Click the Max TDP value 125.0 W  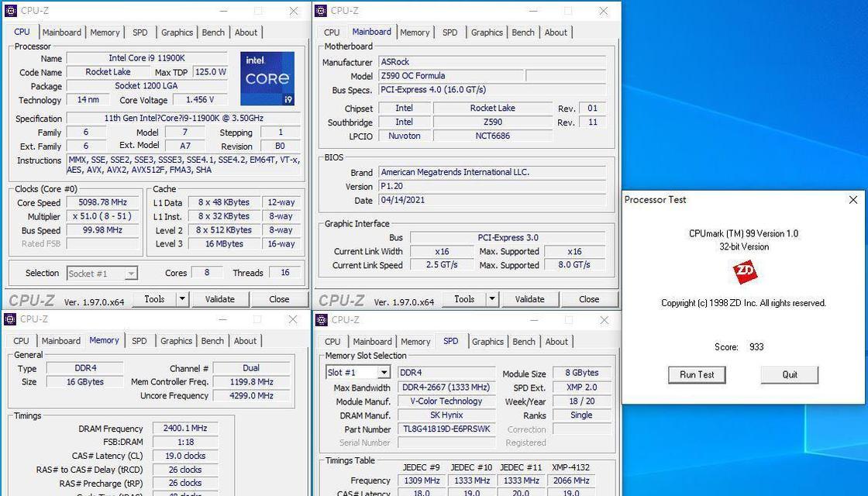tap(210, 72)
